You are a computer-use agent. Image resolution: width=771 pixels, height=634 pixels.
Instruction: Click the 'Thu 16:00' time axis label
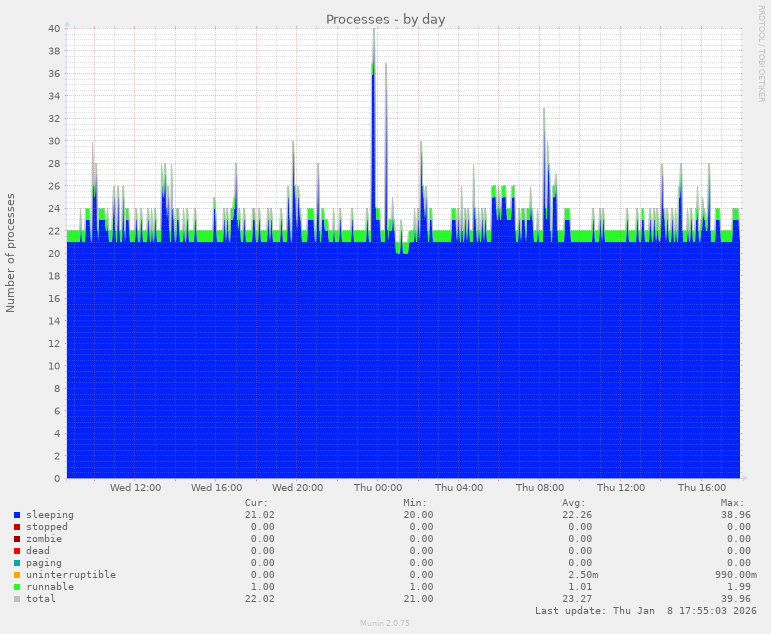[x=701, y=488]
